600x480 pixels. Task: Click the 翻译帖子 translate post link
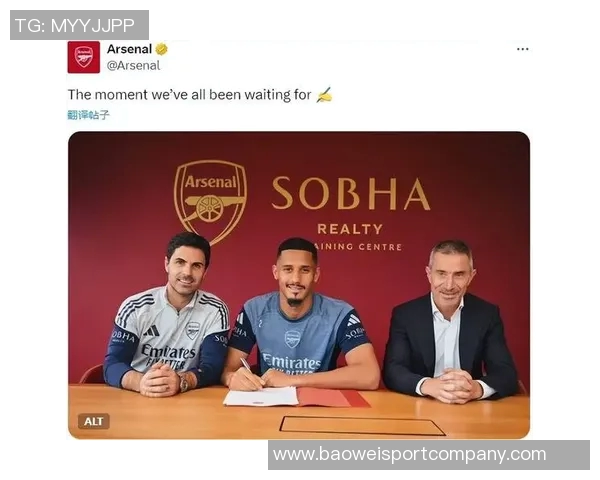(x=88, y=115)
